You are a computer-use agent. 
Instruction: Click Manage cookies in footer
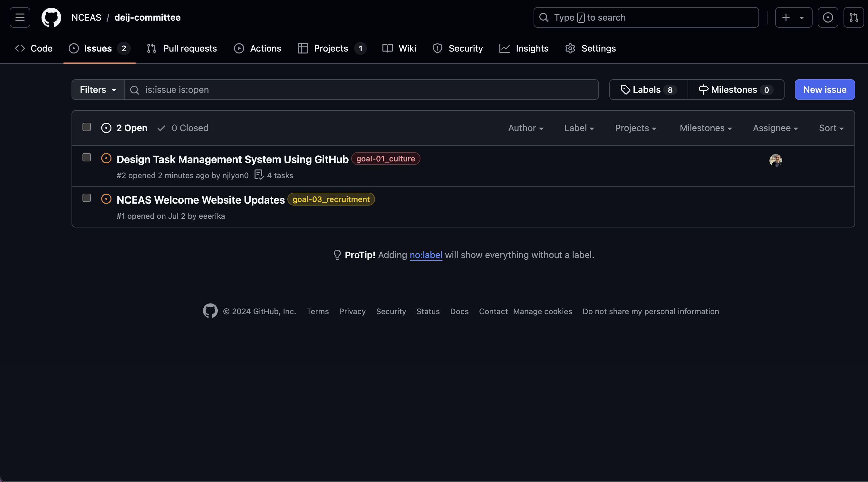click(x=543, y=312)
